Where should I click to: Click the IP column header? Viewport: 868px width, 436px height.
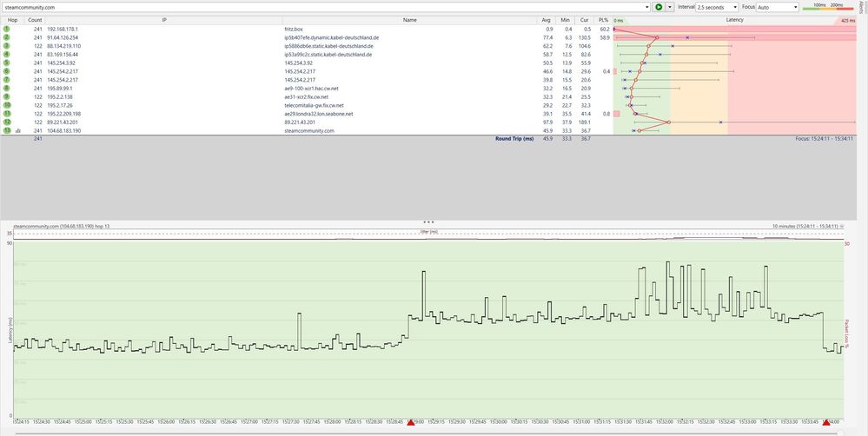pos(164,20)
